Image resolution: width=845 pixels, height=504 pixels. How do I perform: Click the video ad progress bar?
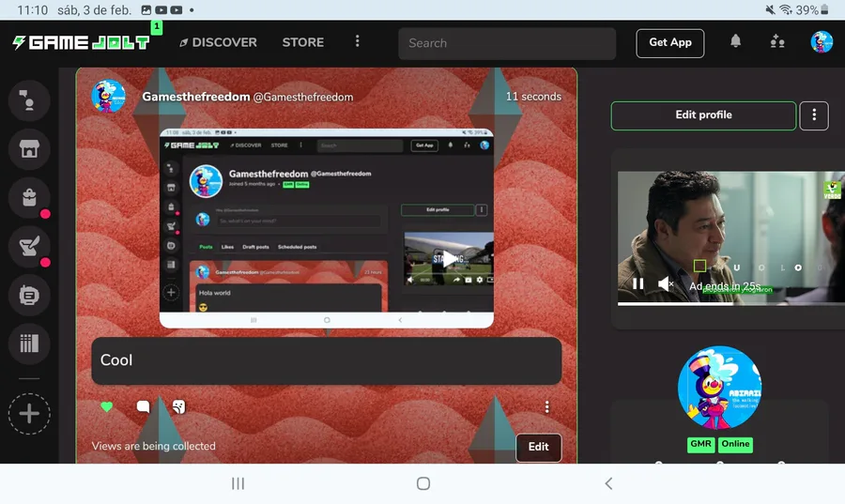pyautogui.click(x=731, y=304)
